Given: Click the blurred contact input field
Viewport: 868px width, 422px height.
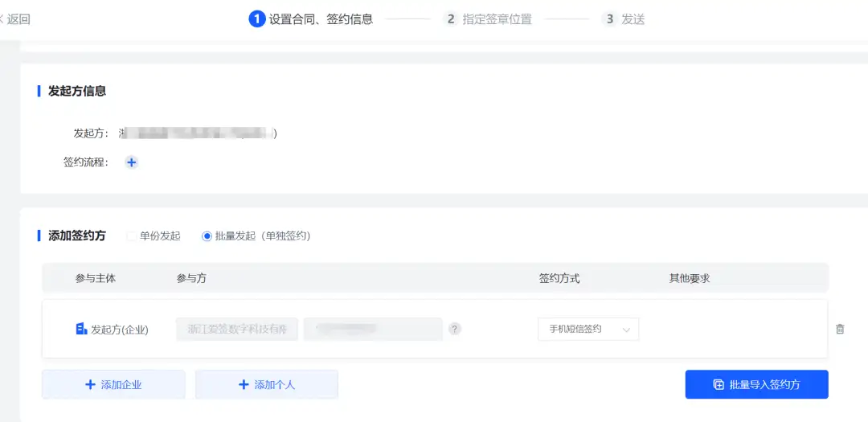Looking at the screenshot, I should tap(373, 329).
